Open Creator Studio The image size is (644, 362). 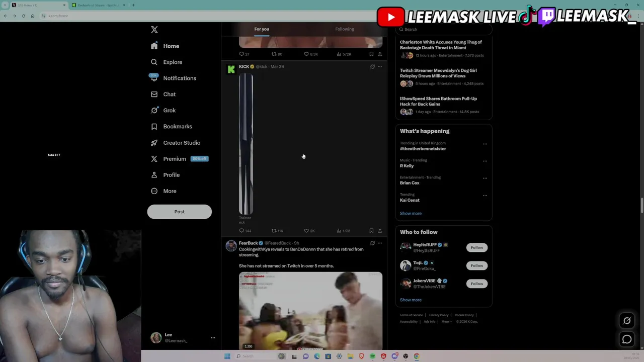tap(175, 143)
